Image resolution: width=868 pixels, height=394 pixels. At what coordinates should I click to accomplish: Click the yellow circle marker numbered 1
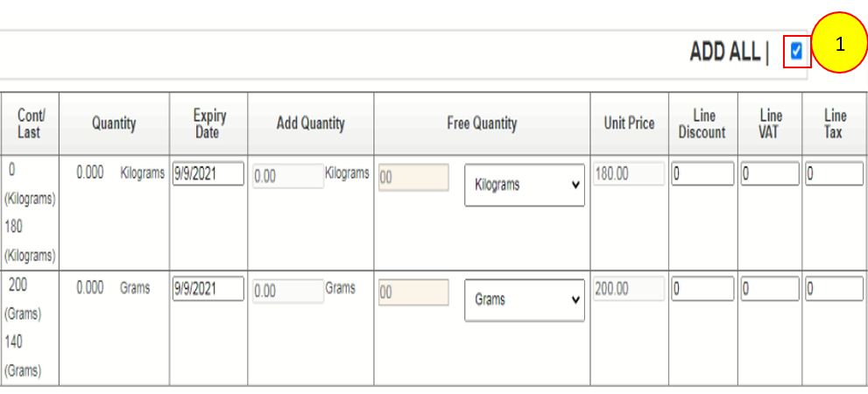click(839, 44)
